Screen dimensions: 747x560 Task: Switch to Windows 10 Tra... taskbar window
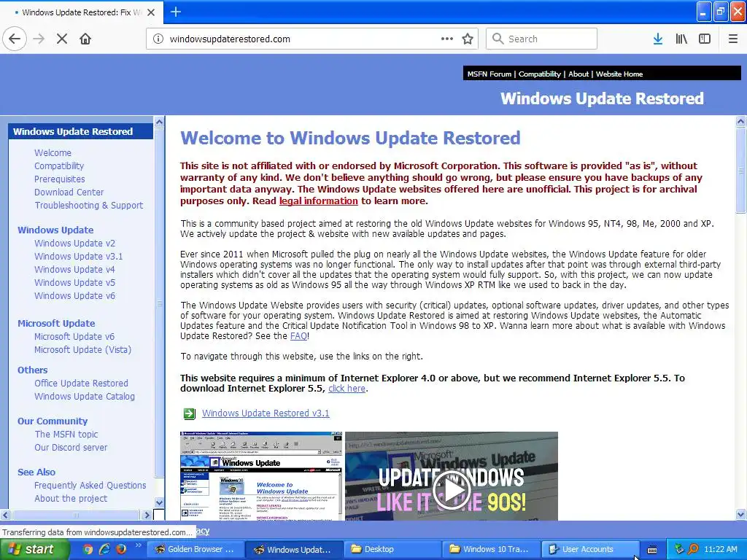(x=491, y=550)
